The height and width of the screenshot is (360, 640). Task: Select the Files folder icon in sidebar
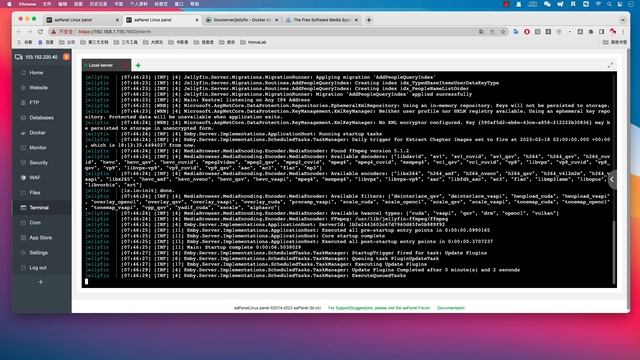pyautogui.click(x=23, y=193)
